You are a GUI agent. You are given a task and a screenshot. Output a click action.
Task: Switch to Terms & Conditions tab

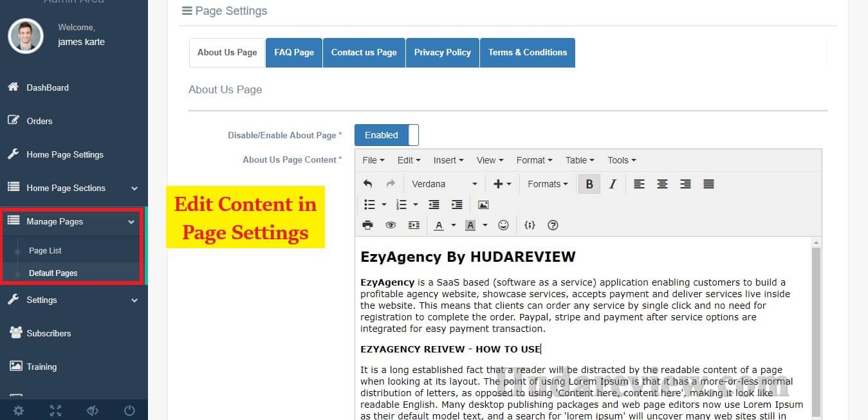(528, 53)
